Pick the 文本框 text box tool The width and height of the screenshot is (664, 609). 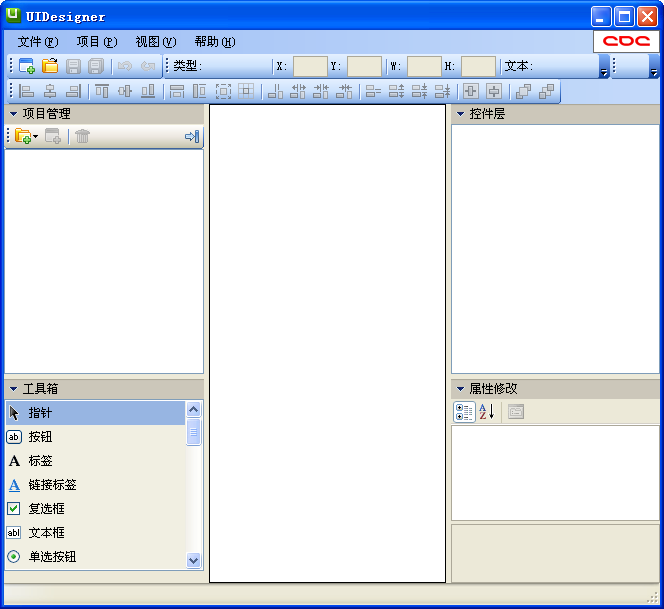46,533
